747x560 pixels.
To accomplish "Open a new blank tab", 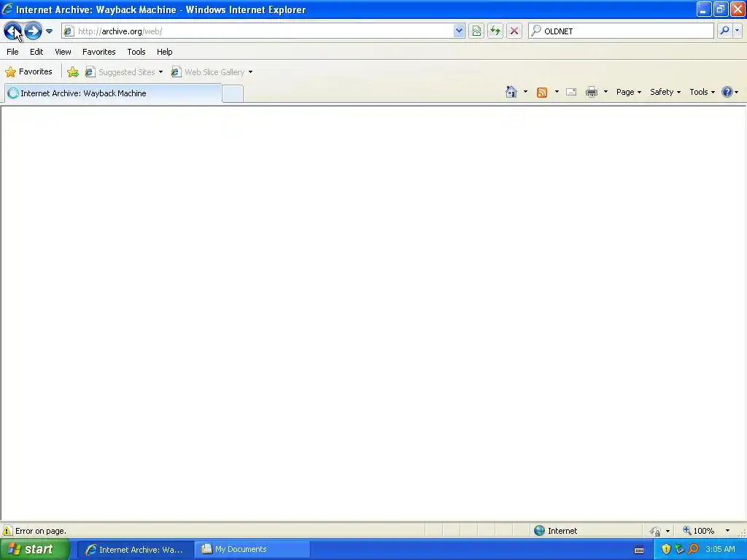I will 233,93.
